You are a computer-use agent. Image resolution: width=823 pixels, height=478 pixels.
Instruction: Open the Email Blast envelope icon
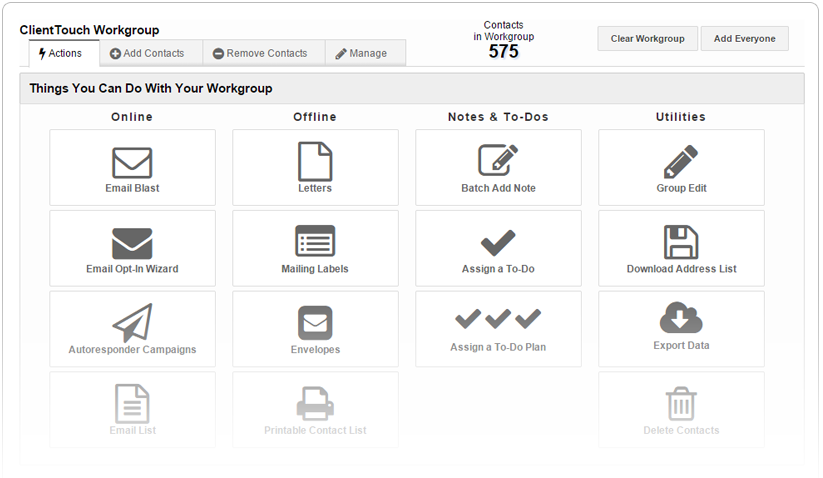pyautogui.click(x=132, y=163)
